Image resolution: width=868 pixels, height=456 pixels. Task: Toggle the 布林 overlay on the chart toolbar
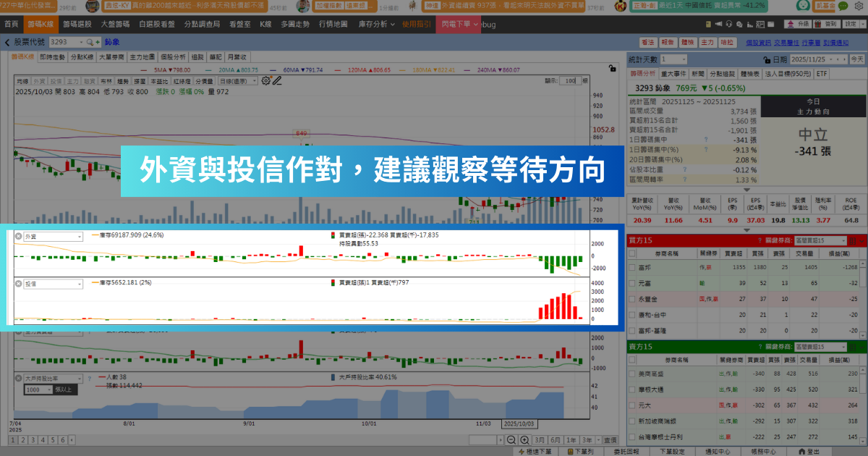click(107, 81)
